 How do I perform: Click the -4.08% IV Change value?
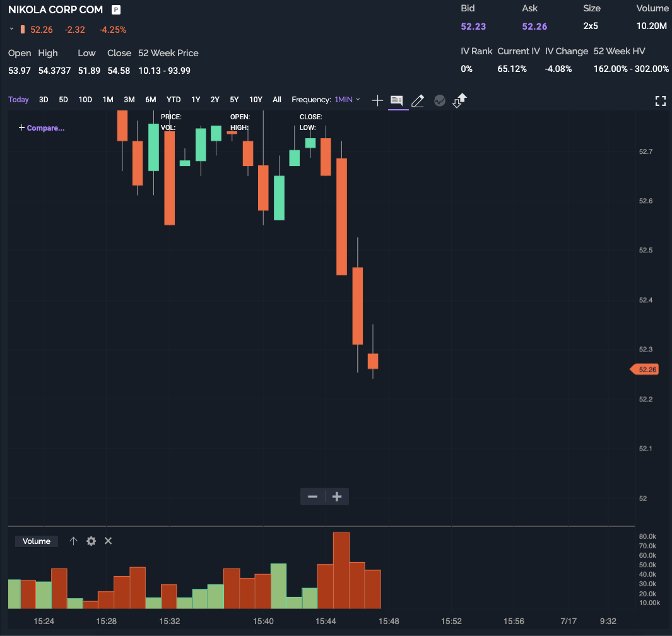tap(558, 69)
